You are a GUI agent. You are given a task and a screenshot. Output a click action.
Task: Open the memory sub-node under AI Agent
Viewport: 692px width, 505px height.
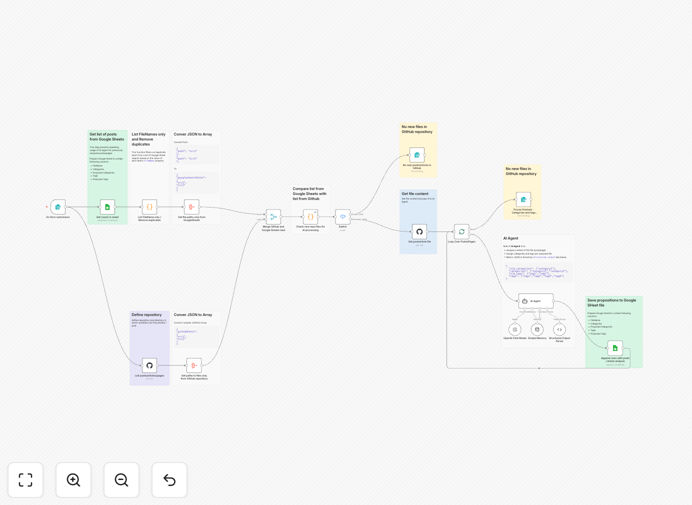click(537, 329)
